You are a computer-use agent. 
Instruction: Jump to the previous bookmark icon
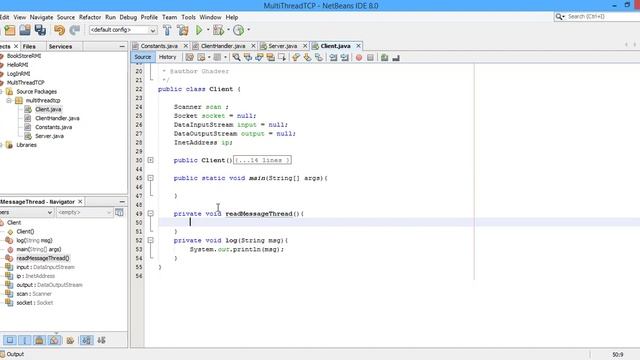(x=296, y=58)
